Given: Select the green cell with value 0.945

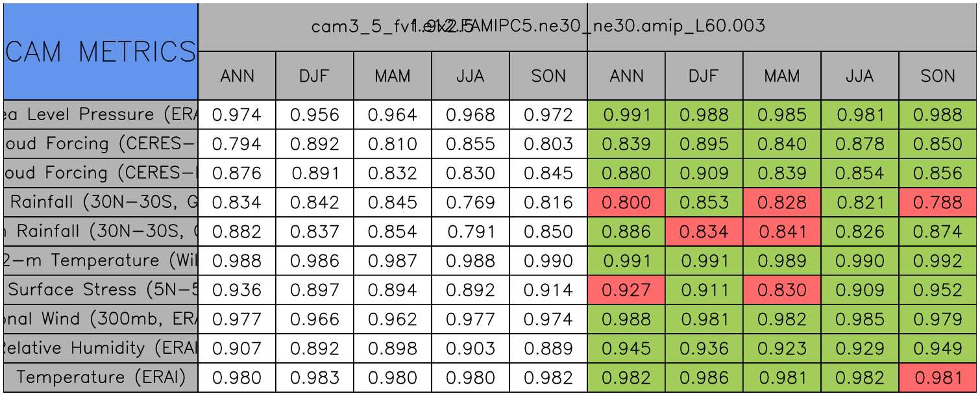Looking at the screenshot, I should [626, 349].
